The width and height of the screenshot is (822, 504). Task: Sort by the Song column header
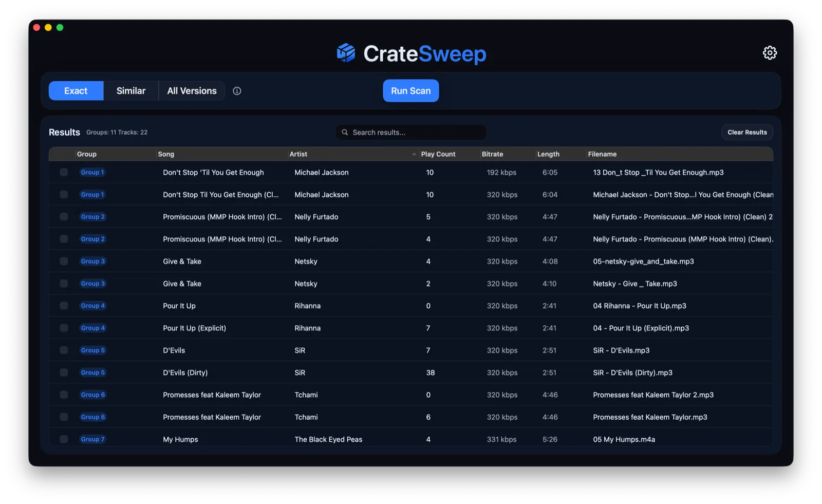[166, 154]
